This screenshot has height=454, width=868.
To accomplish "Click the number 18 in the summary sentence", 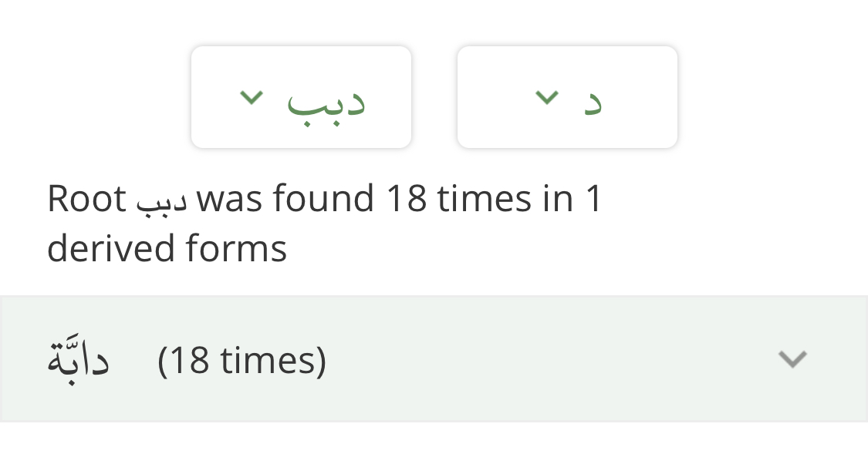I will [407, 199].
